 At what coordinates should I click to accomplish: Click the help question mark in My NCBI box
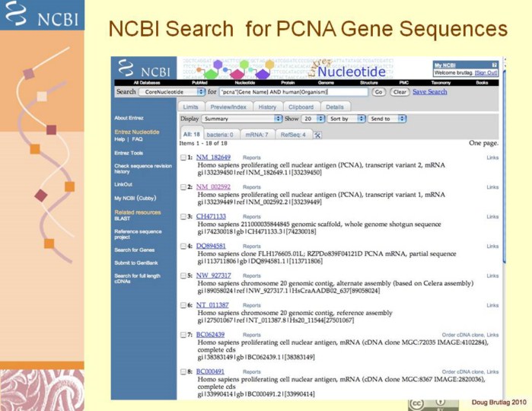(494, 65)
